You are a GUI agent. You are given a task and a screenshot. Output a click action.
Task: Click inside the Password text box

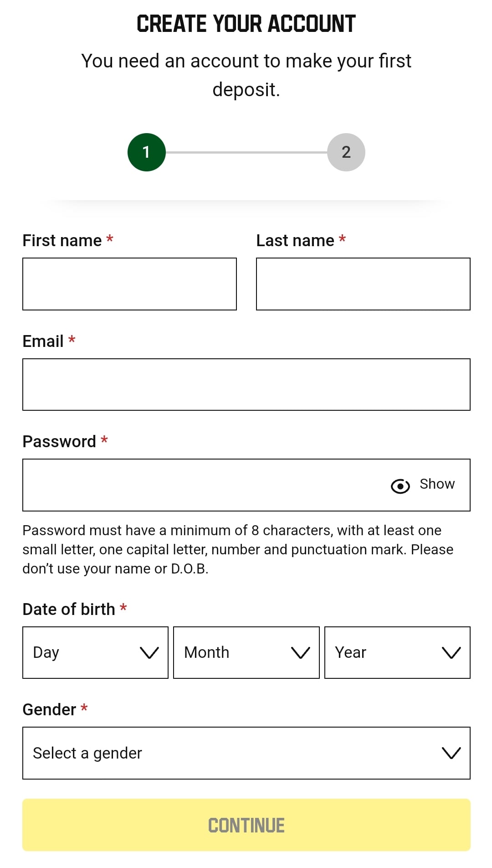click(200, 485)
